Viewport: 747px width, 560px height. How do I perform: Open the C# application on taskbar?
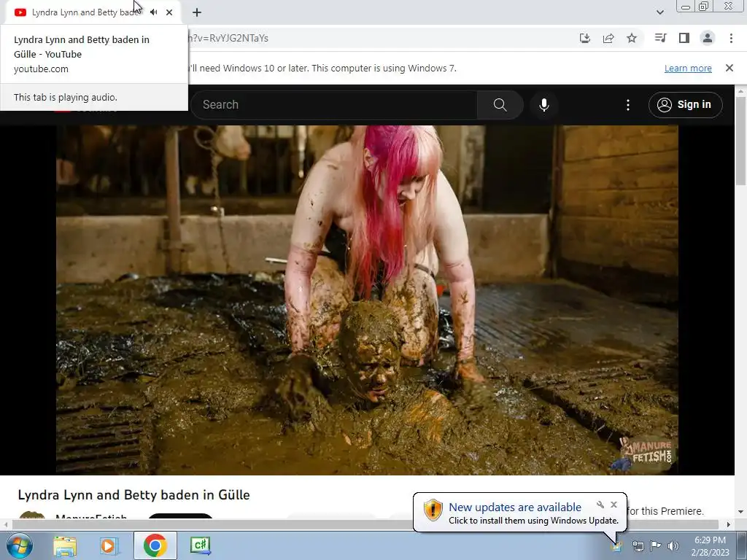pos(200,545)
